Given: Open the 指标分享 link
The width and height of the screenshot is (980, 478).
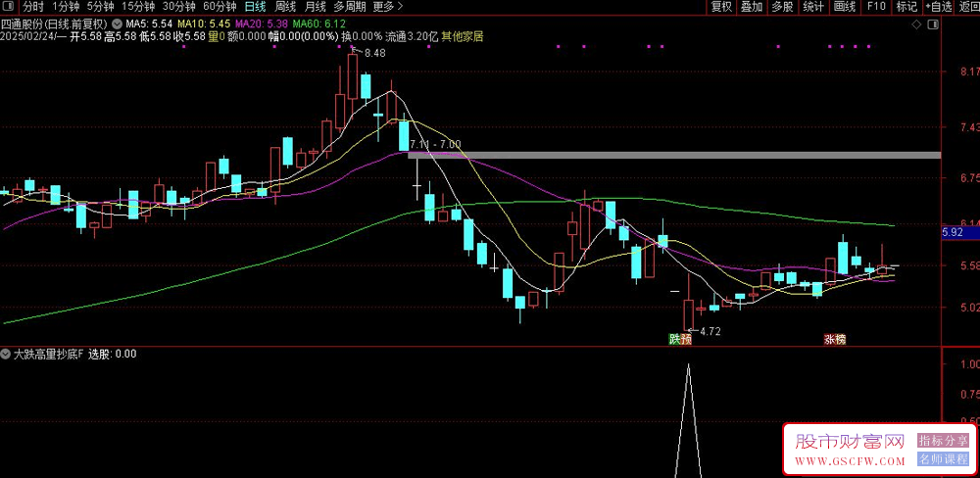Looking at the screenshot, I should pos(943,441).
